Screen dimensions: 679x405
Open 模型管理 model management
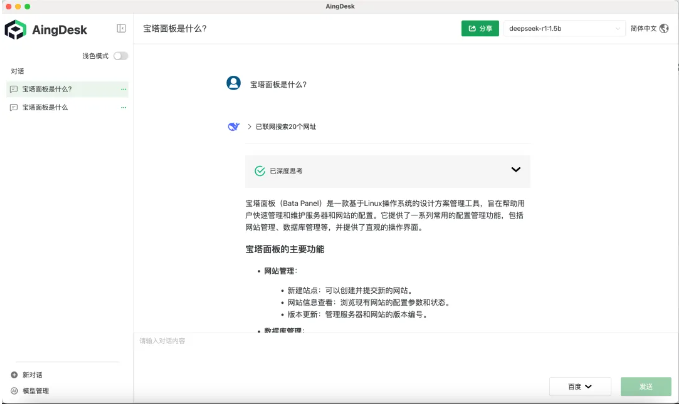click(30, 391)
